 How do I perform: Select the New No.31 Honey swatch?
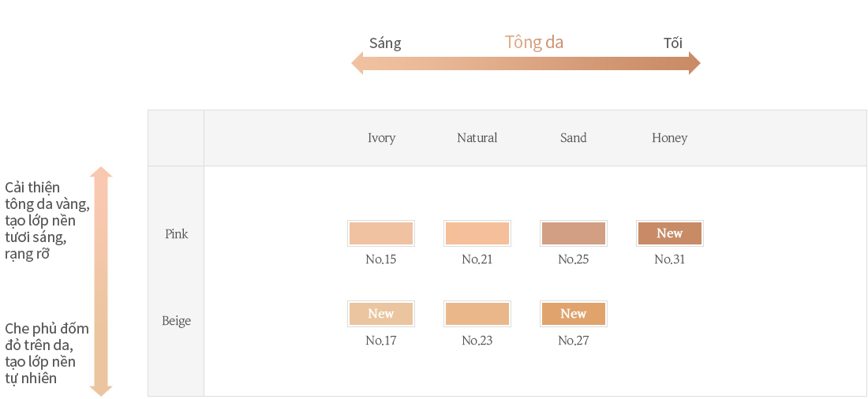(670, 233)
